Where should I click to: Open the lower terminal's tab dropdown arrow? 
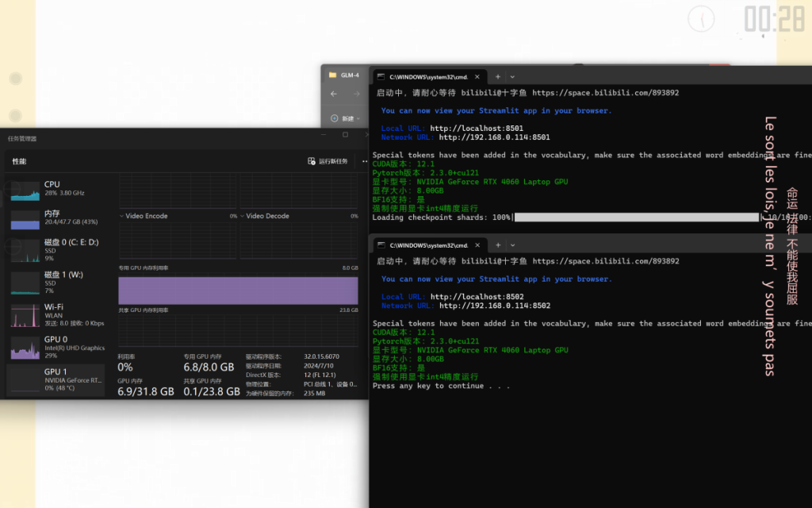513,244
